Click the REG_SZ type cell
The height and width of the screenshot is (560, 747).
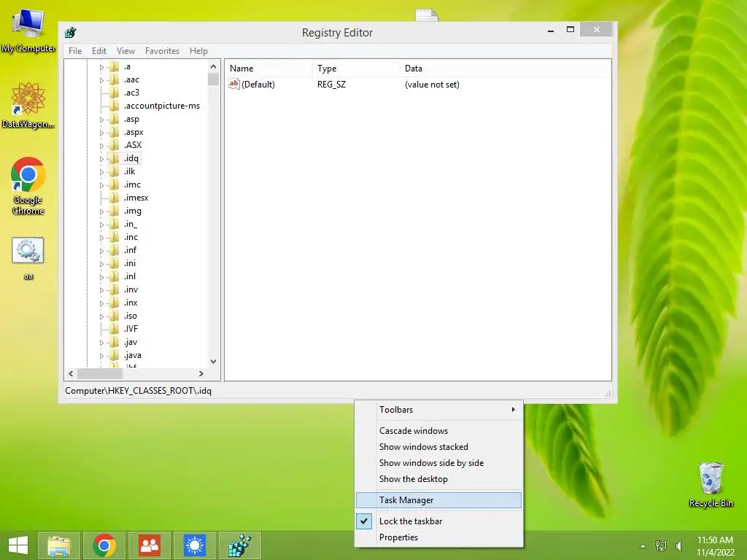pos(332,85)
